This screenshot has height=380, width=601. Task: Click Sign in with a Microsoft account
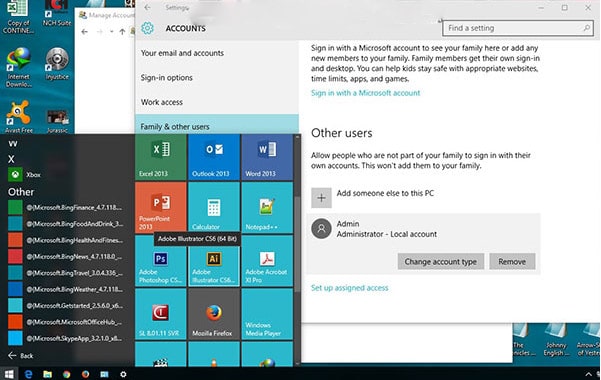pyautogui.click(x=366, y=93)
